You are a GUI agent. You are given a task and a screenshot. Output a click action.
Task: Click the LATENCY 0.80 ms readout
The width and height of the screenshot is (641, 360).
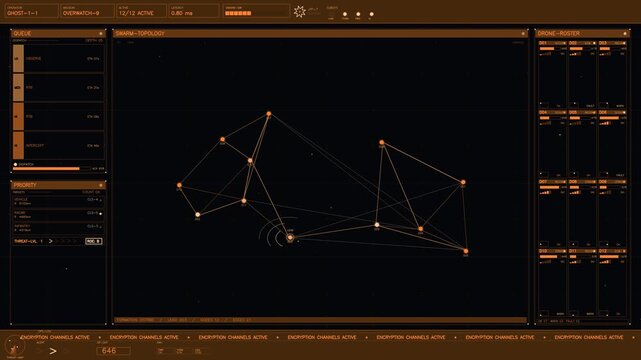coord(194,11)
